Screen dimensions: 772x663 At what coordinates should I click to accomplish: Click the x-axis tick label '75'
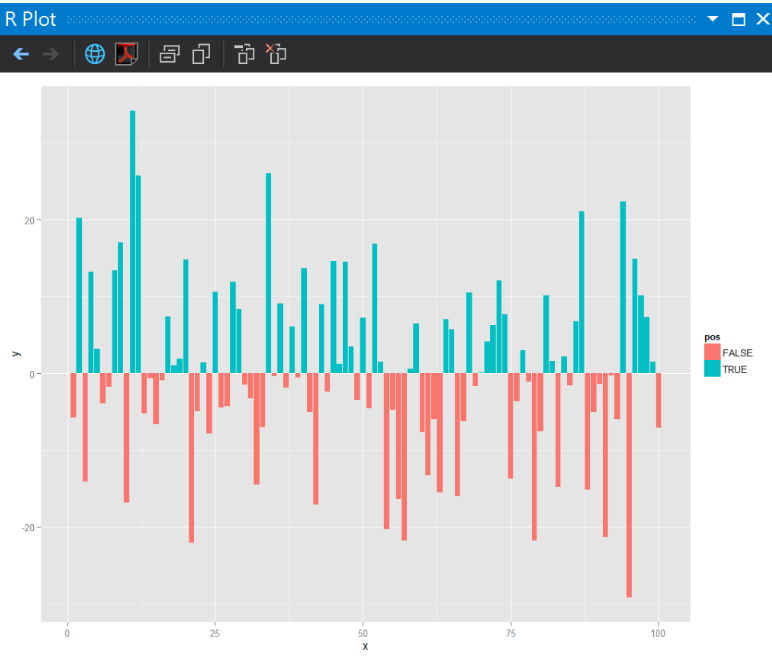511,633
